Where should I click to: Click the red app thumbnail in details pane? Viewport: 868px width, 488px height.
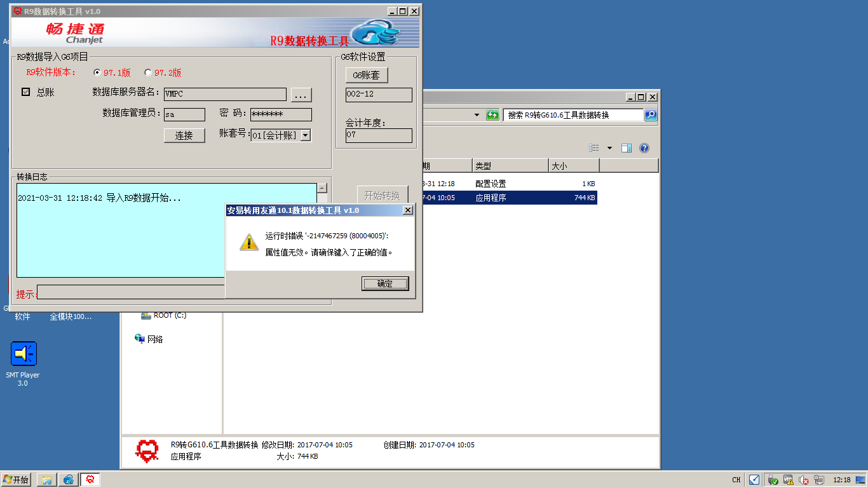click(x=147, y=451)
